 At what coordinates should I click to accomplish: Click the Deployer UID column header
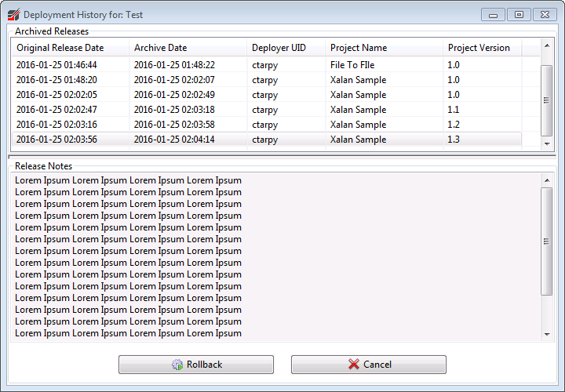(285, 48)
